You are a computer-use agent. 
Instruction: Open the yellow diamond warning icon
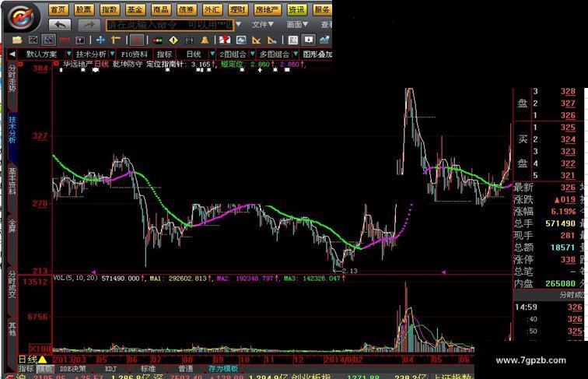pyautogui.click(x=173, y=40)
